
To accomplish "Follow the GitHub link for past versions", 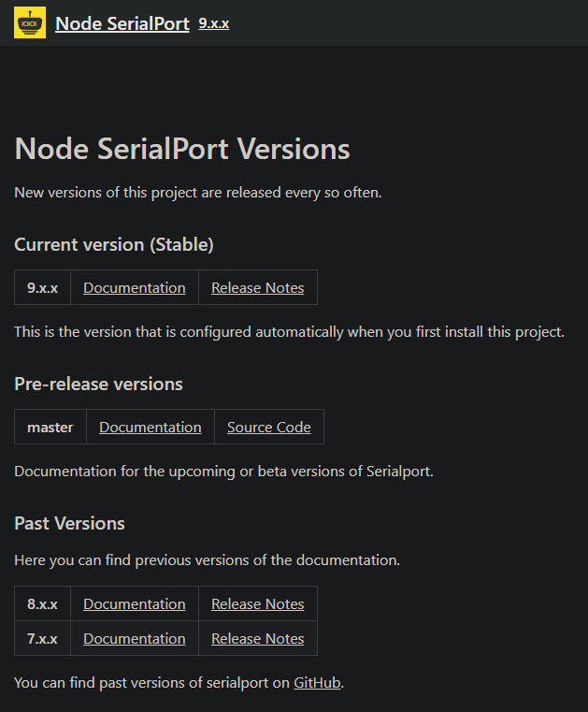I will pos(317,683).
